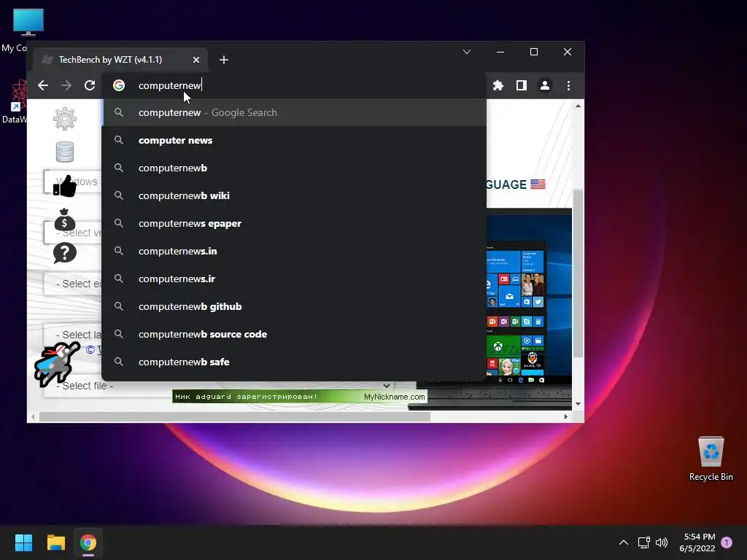Click the scroll-down arrow of vertical scrollbar
The image size is (747, 560).
[x=578, y=404]
